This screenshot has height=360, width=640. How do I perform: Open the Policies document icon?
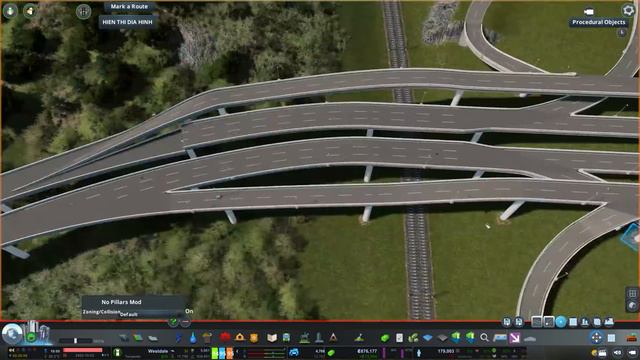[x=399, y=338]
